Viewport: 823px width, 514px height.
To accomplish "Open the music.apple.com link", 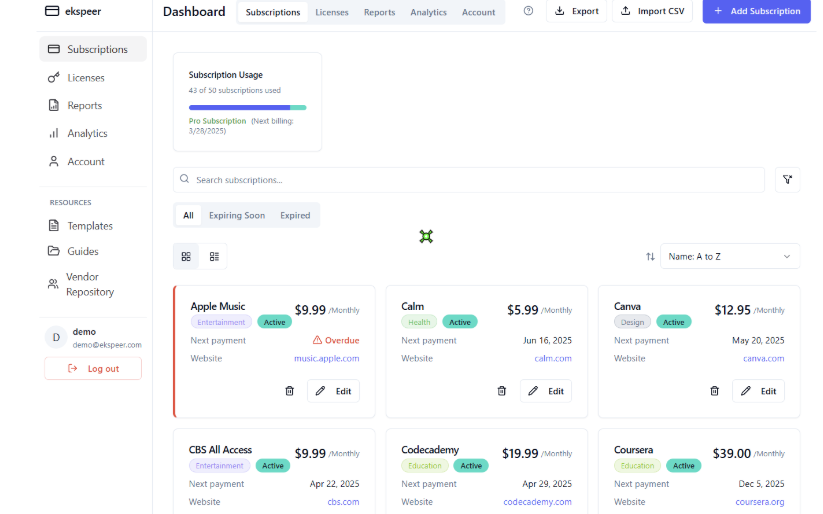I will (326, 358).
